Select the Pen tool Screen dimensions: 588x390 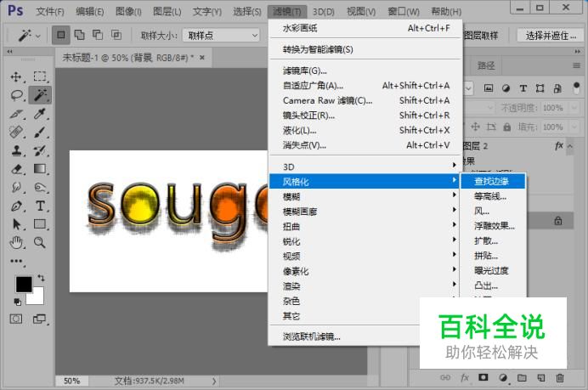click(x=16, y=206)
